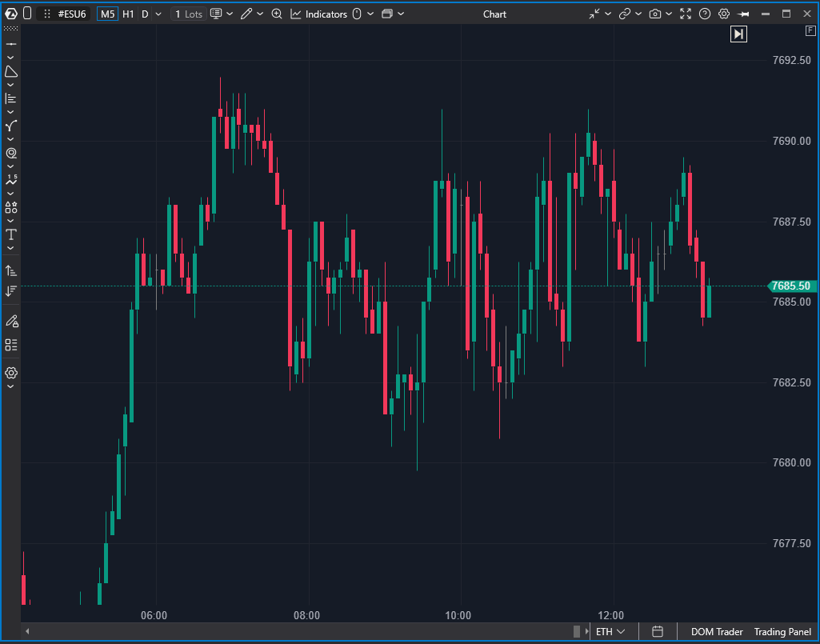Toggle the lock drawings pencil icon
Image resolution: width=820 pixels, height=644 pixels.
pos(11,322)
